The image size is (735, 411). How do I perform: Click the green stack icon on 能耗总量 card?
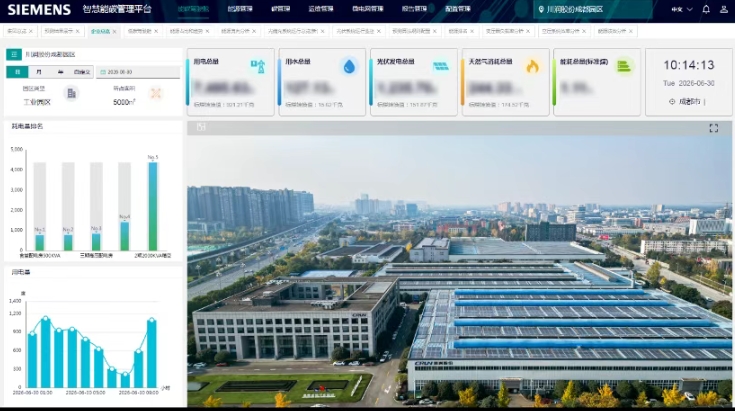pos(624,67)
